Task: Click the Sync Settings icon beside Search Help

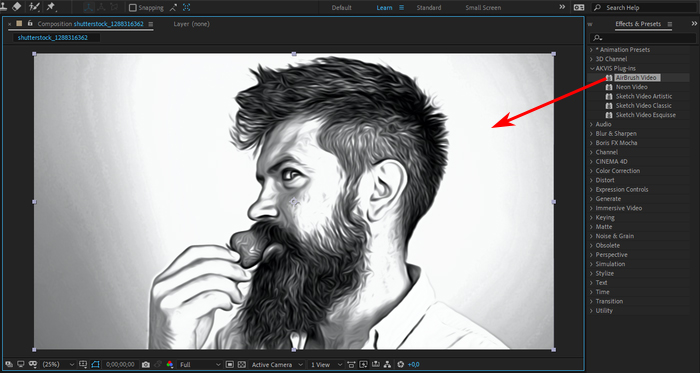Action: 579,8
